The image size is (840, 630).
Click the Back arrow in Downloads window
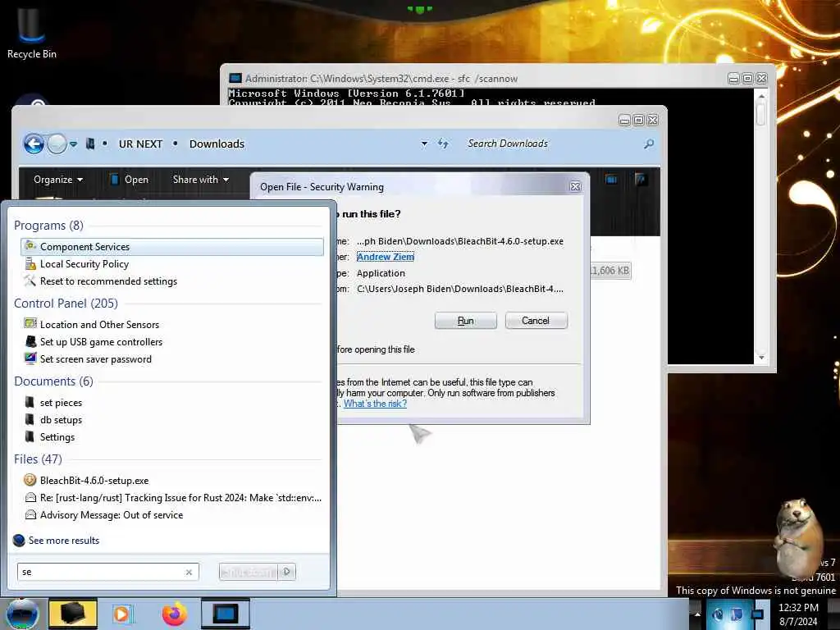click(34, 144)
